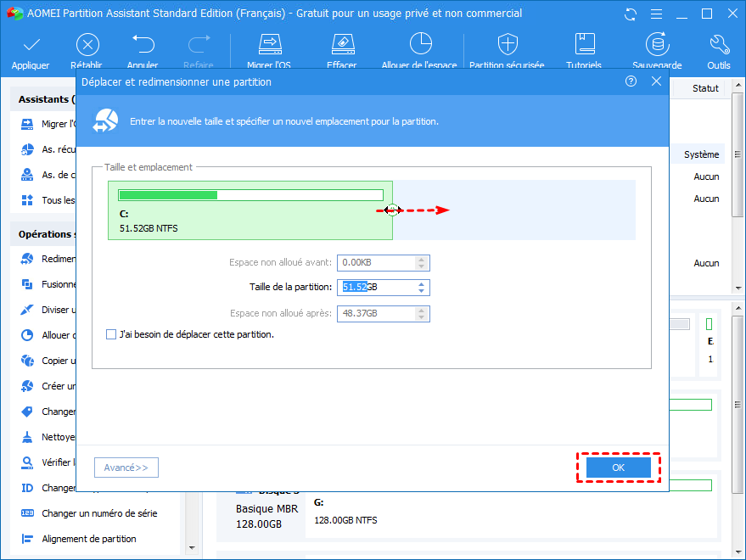The height and width of the screenshot is (560, 746).
Task: Click the upper partition list scroll up arrow
Action: pyautogui.click(x=738, y=85)
